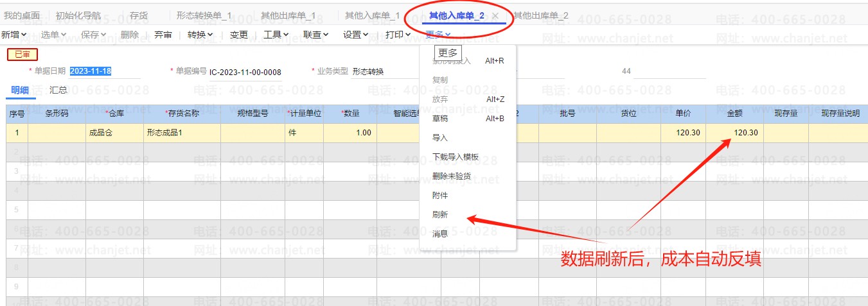868x306 pixels.
Task: Click the 件 unit cell
Action: [x=304, y=133]
